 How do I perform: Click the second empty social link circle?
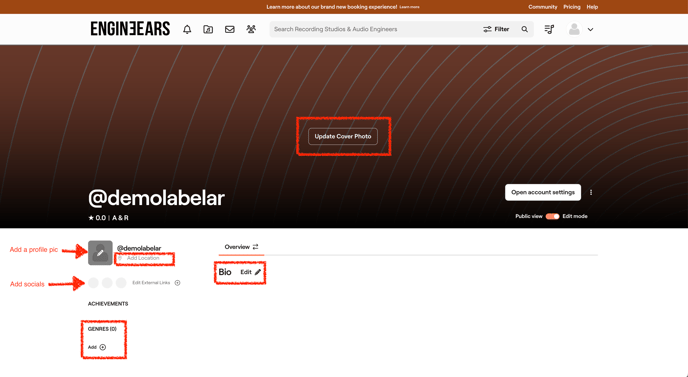point(107,283)
